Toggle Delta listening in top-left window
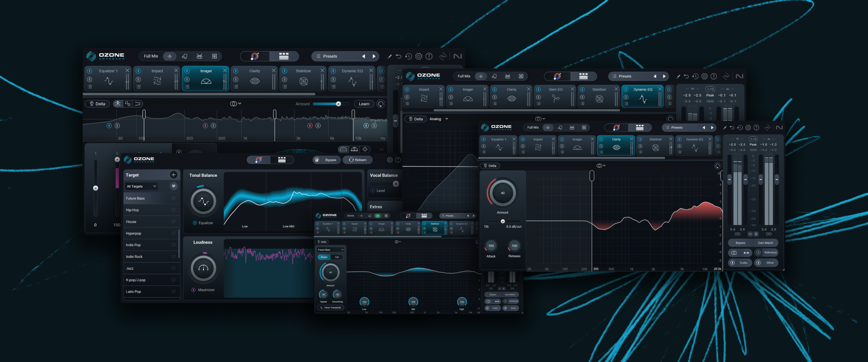868x362 pixels. tap(97, 104)
